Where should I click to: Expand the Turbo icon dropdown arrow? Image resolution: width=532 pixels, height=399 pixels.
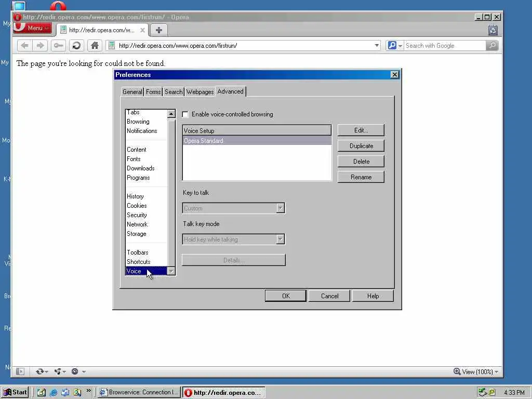[84, 372]
